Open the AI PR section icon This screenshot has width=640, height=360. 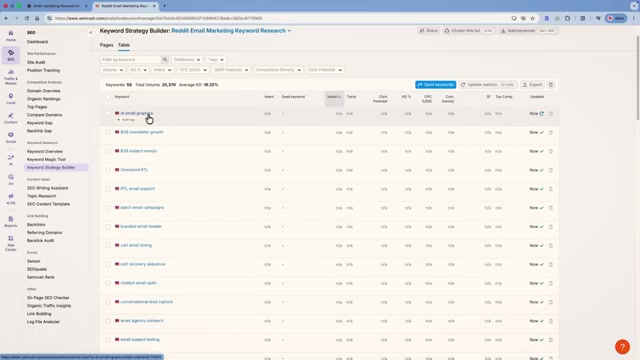tap(11, 199)
